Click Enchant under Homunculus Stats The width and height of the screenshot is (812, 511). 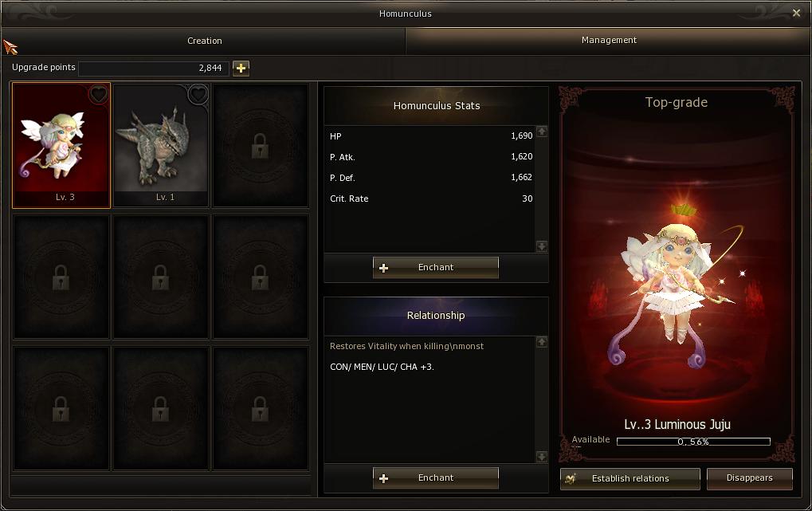click(x=436, y=267)
